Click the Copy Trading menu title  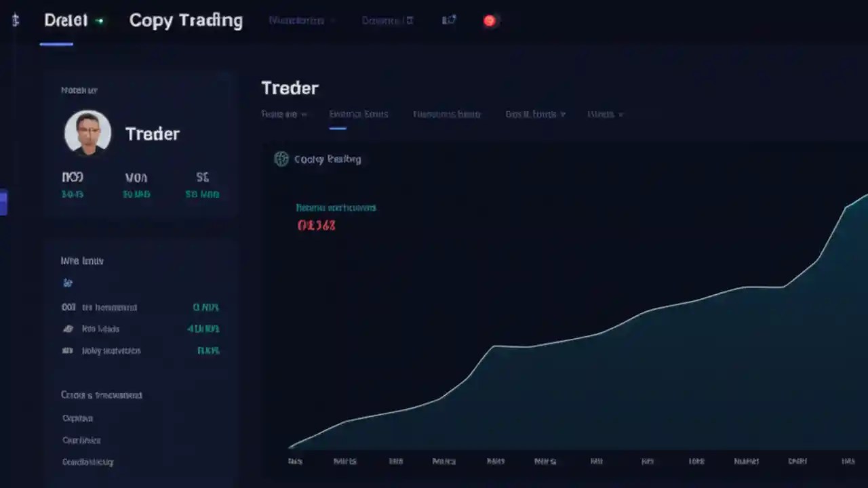point(186,20)
